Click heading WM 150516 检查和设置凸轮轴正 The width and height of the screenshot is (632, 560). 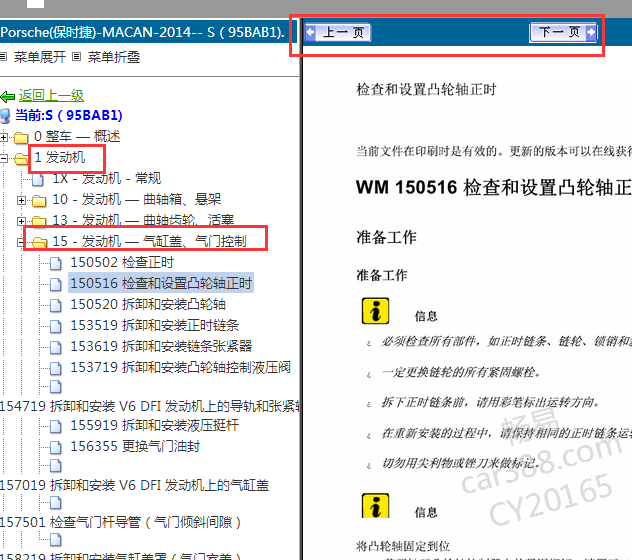coord(494,187)
